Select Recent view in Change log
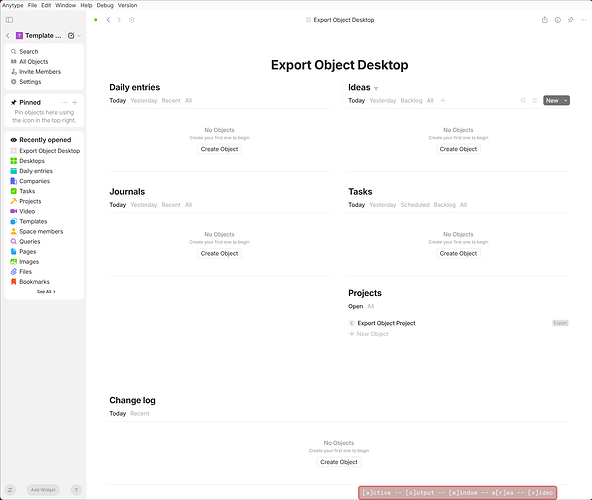Viewport: 592px width, 500px height. 140,414
